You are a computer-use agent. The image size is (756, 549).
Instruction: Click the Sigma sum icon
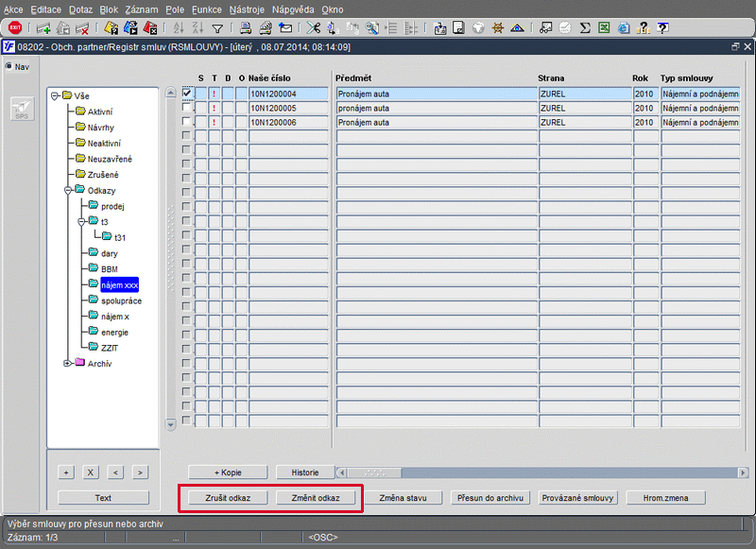[x=585, y=28]
